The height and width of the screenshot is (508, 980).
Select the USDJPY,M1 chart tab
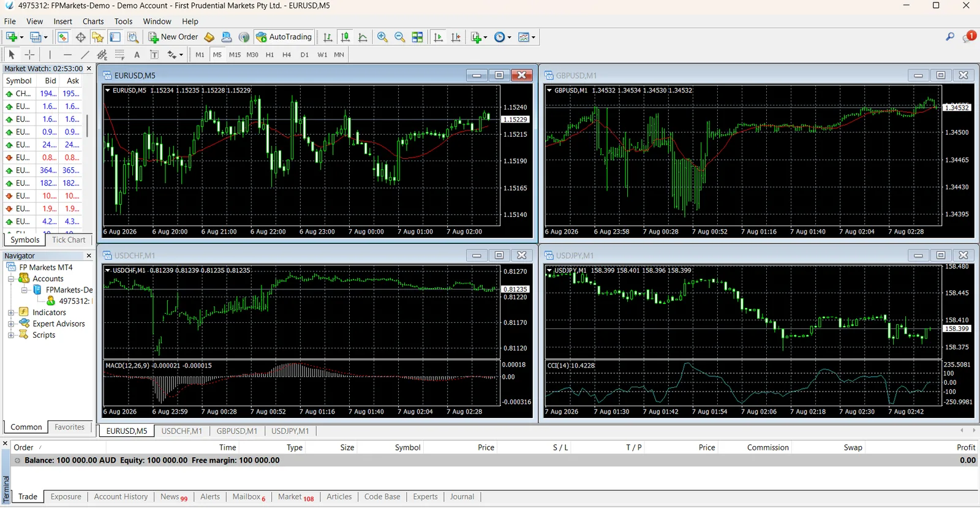coord(290,431)
